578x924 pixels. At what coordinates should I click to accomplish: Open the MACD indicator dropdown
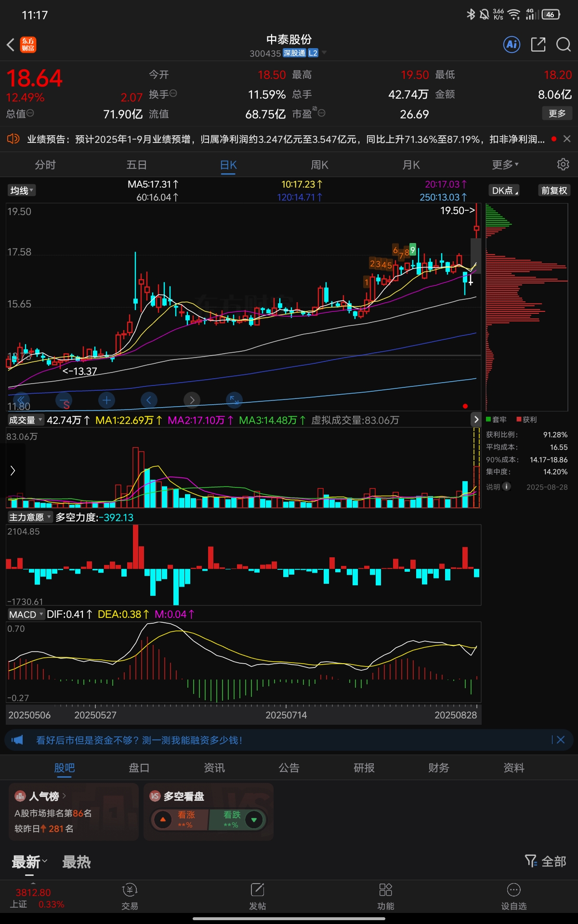pyautogui.click(x=26, y=614)
